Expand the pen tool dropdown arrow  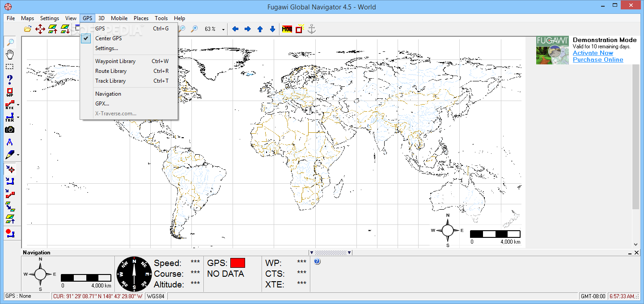(x=18, y=155)
